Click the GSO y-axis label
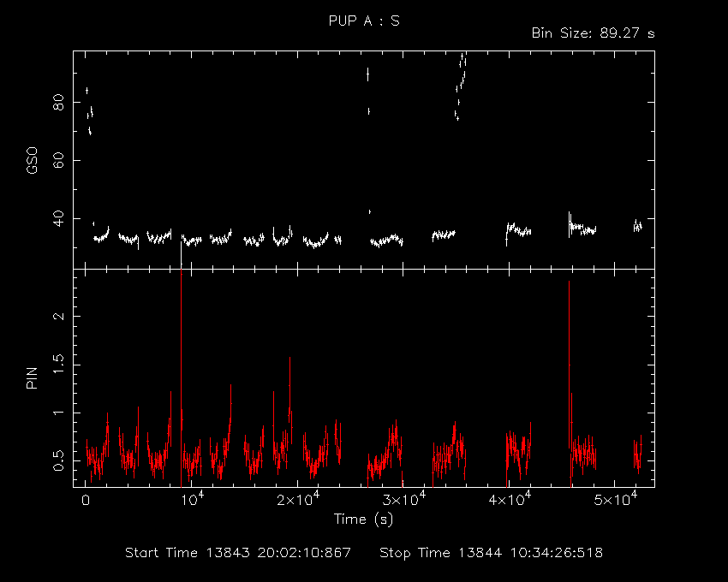Screen dimensions: 728x582 click(32, 160)
